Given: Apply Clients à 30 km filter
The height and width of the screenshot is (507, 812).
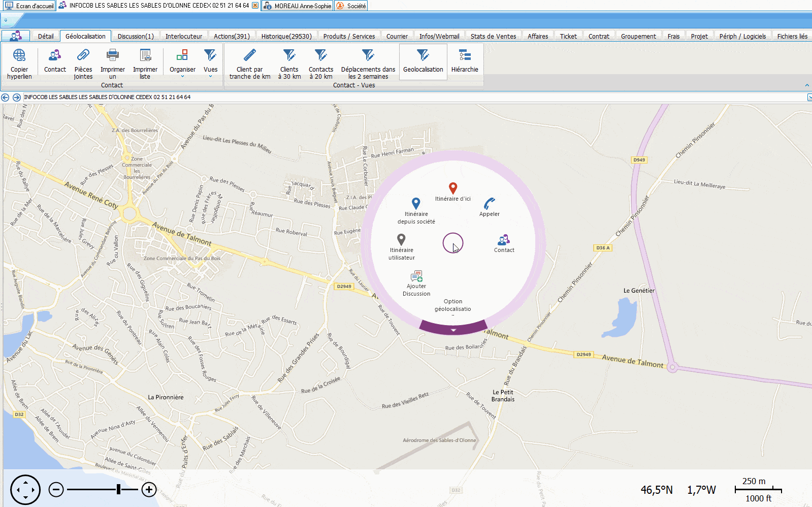Looking at the screenshot, I should [289, 55].
